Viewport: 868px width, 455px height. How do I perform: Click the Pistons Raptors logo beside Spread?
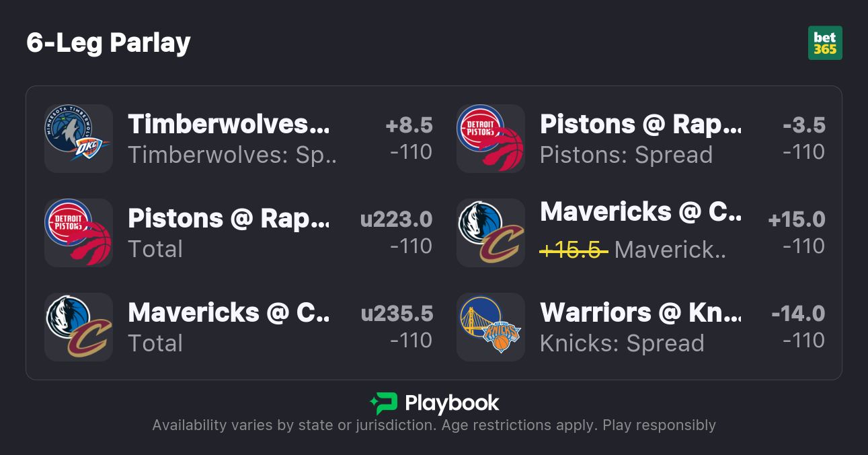point(491,139)
